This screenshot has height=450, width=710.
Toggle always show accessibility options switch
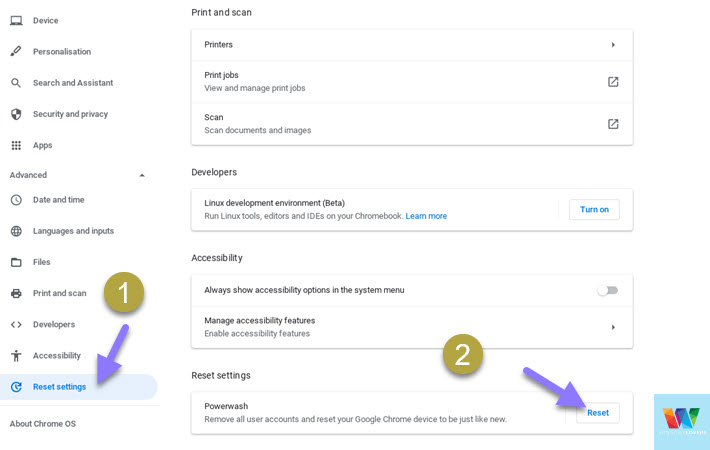click(608, 290)
